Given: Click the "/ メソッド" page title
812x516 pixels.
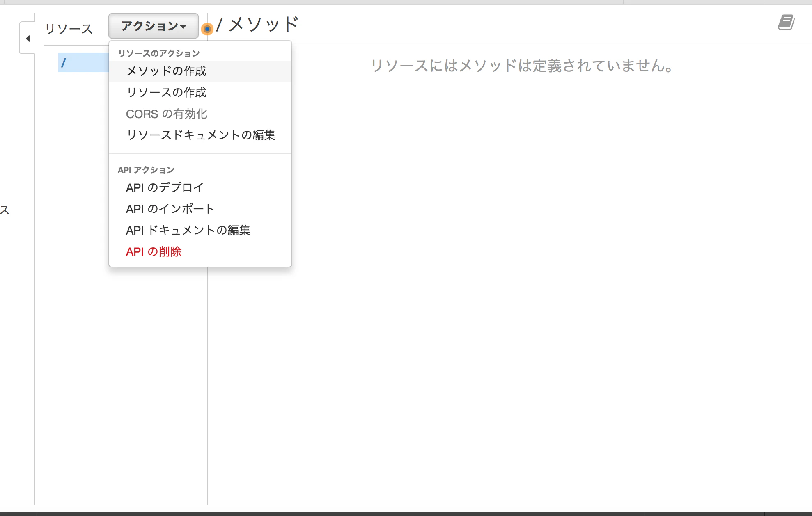Looking at the screenshot, I should tap(258, 25).
